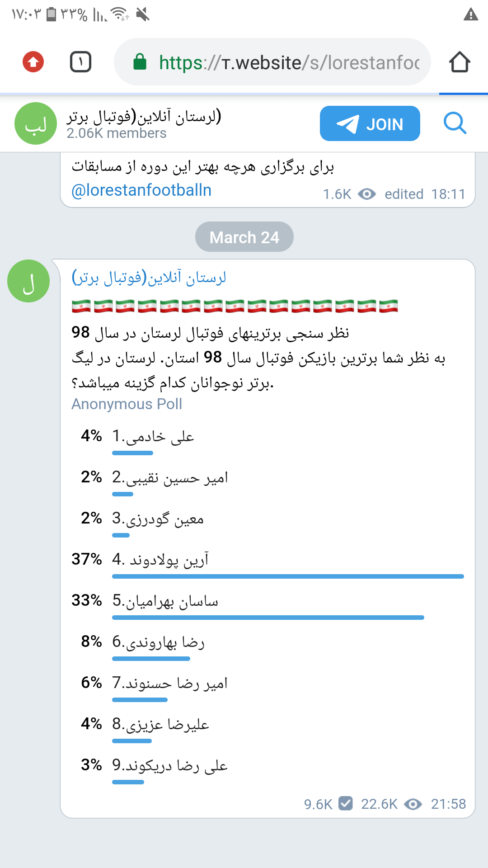This screenshot has height=868, width=488.
Task: Tap the channel avatar in the header
Action: coord(36,123)
